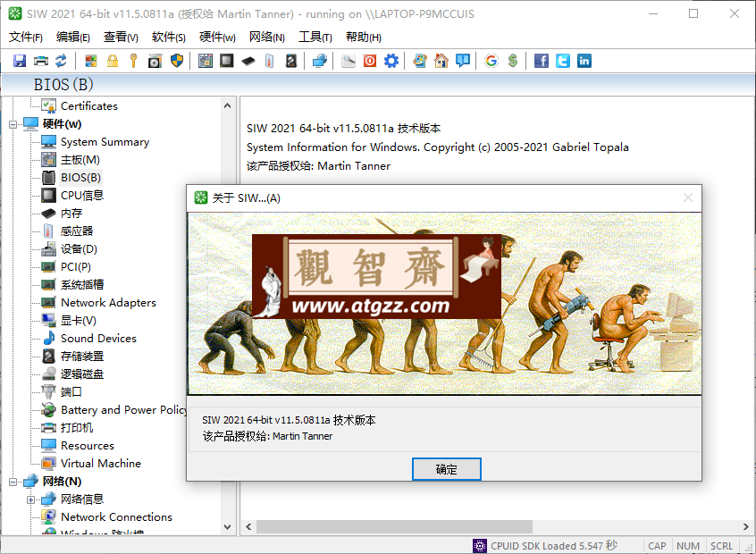
Task: Close the 关于 SIW dialog
Action: tap(688, 197)
